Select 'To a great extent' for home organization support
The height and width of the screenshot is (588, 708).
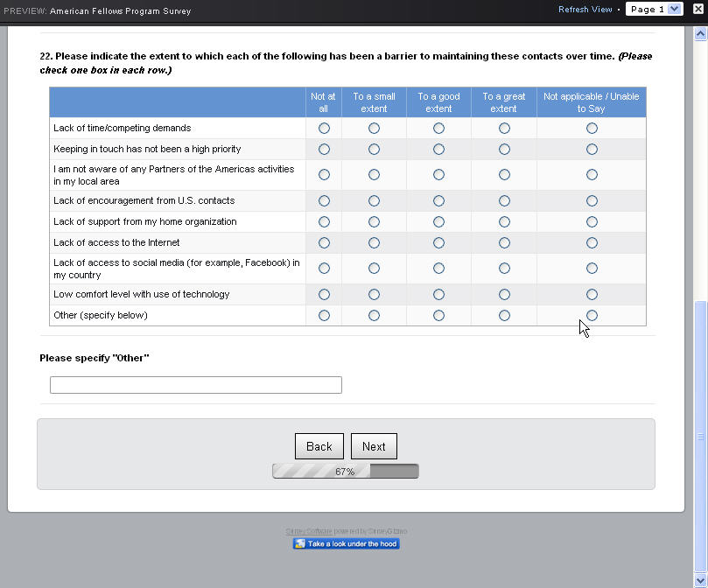[x=504, y=221]
